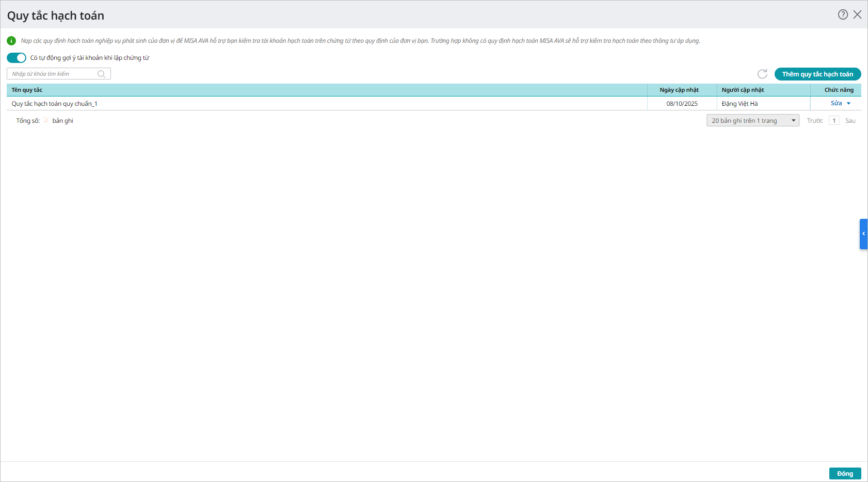Click the Đóng button

845,473
